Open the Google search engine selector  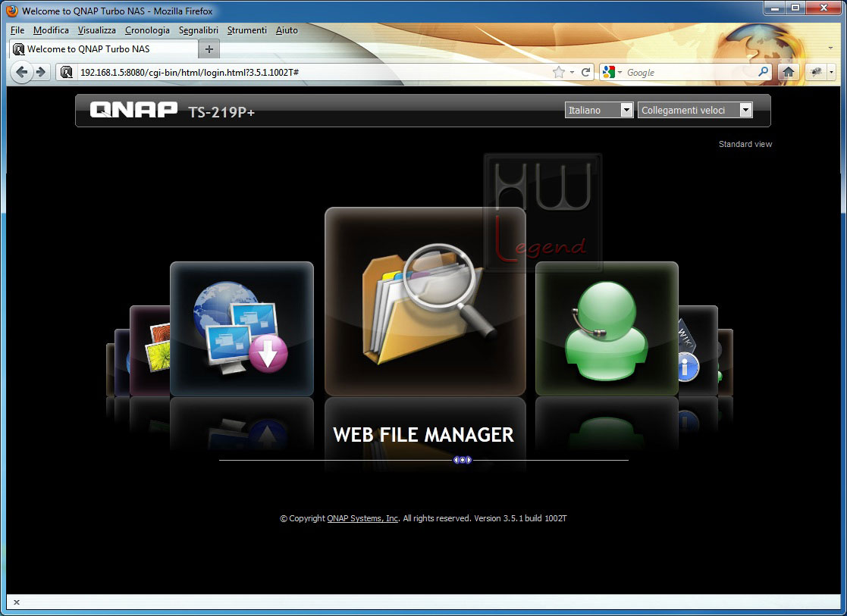point(612,72)
